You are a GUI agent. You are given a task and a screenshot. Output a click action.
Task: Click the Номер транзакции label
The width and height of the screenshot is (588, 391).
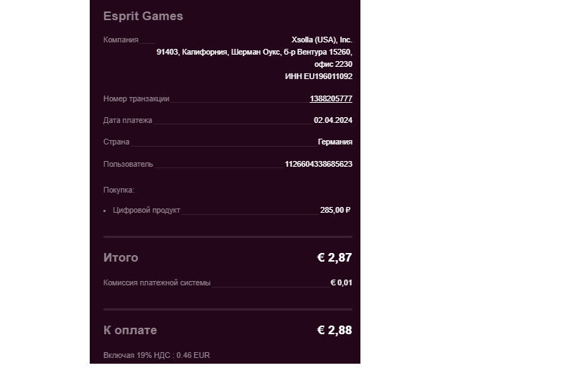click(136, 98)
